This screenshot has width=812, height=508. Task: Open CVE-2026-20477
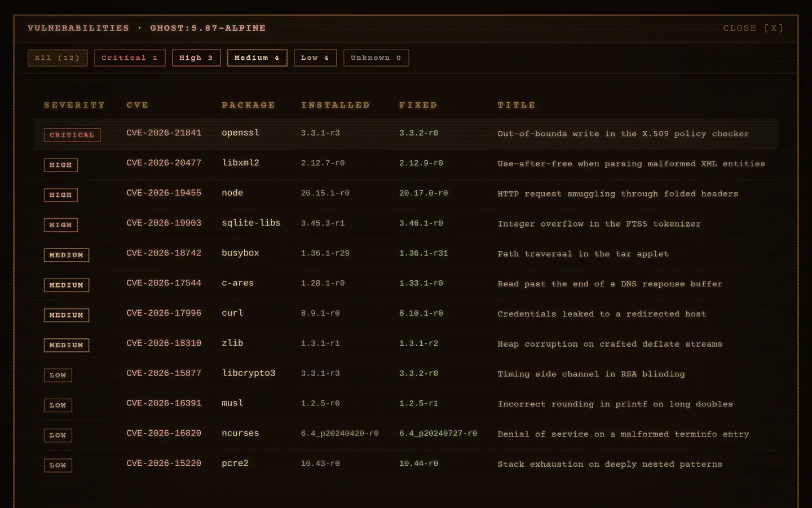click(x=164, y=163)
